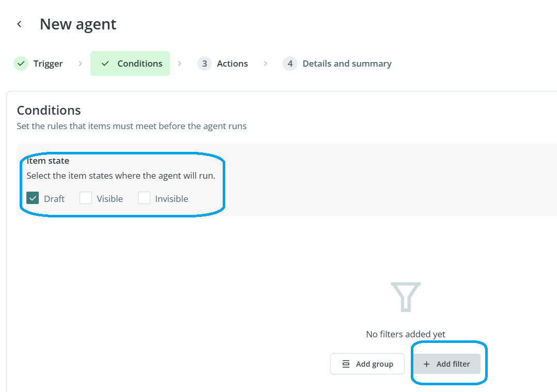Click the Trigger step checkmark icon

(x=21, y=64)
